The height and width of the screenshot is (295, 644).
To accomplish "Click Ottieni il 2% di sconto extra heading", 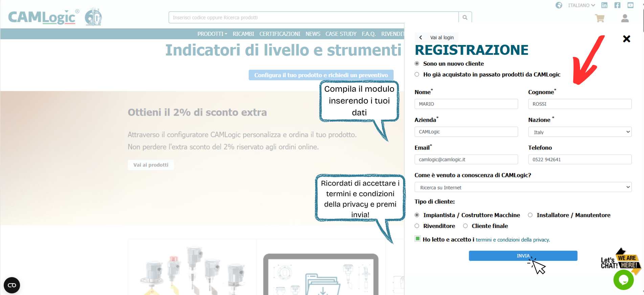I will (x=197, y=112).
